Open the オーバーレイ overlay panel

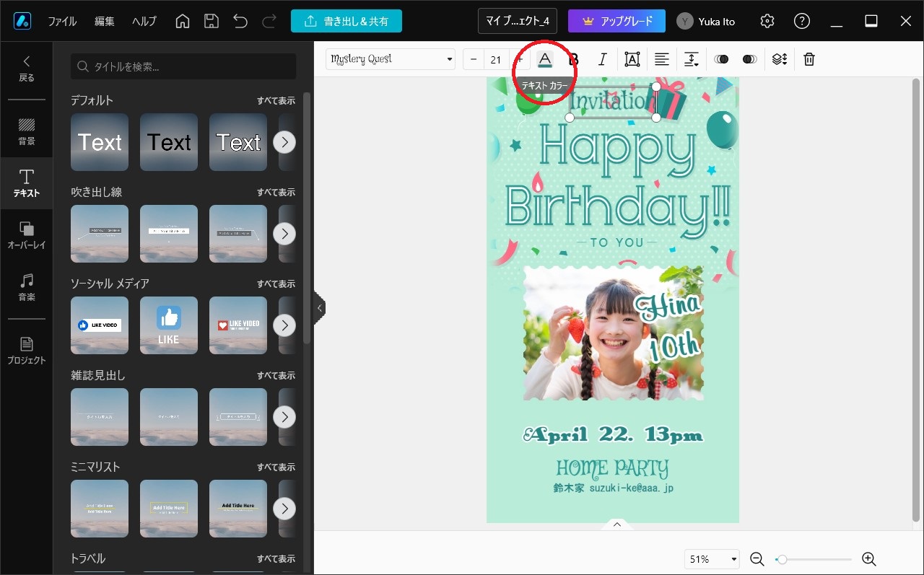tap(27, 235)
